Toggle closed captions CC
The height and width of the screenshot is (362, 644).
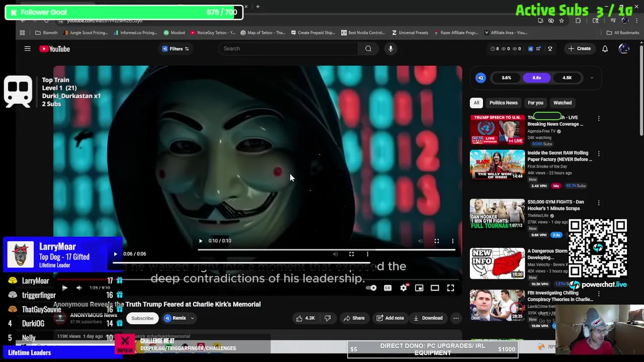387,288
